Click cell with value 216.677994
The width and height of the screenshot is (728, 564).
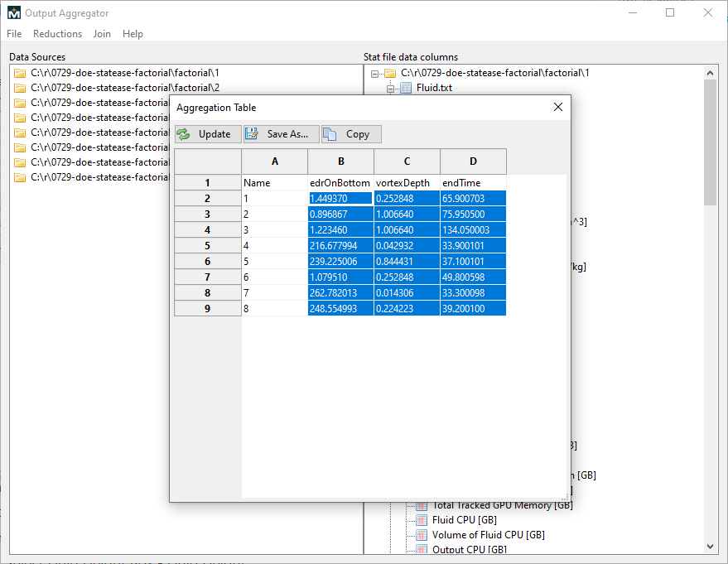click(x=340, y=246)
